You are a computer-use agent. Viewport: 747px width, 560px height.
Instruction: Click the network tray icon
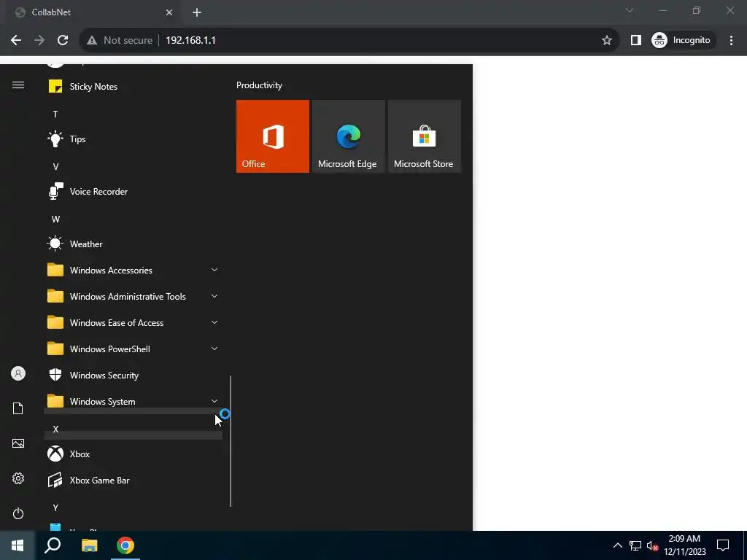coord(635,545)
